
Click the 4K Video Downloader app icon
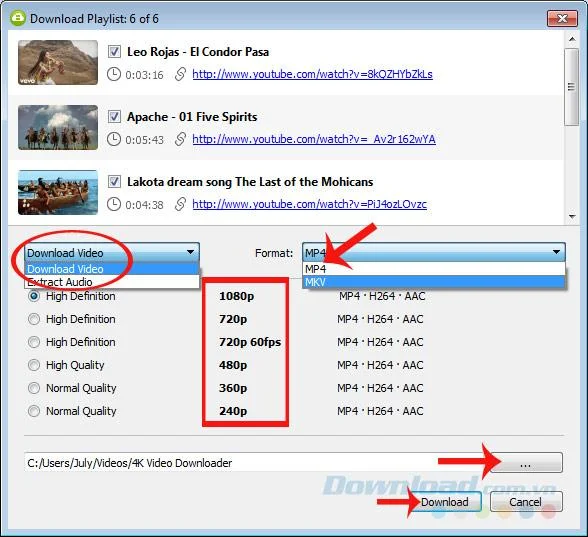(17, 18)
